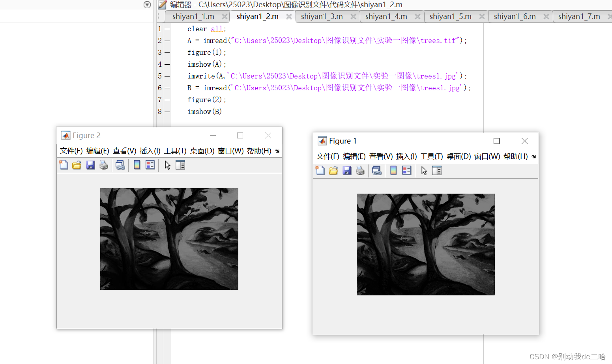Screen dimensions: 612x364
Task: Open 窗口(W) menu in Figure 1
Action: 487,157
